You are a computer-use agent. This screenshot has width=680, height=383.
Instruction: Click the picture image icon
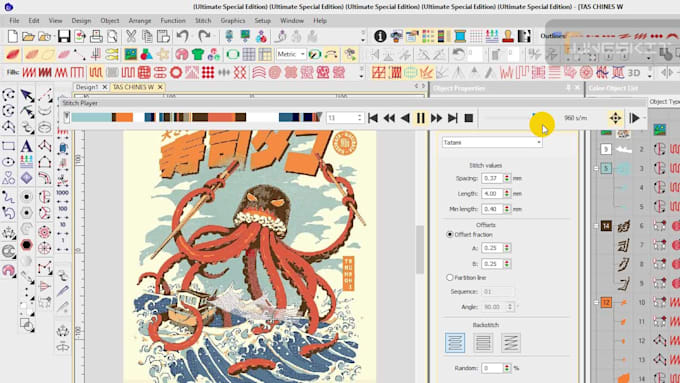(131, 54)
